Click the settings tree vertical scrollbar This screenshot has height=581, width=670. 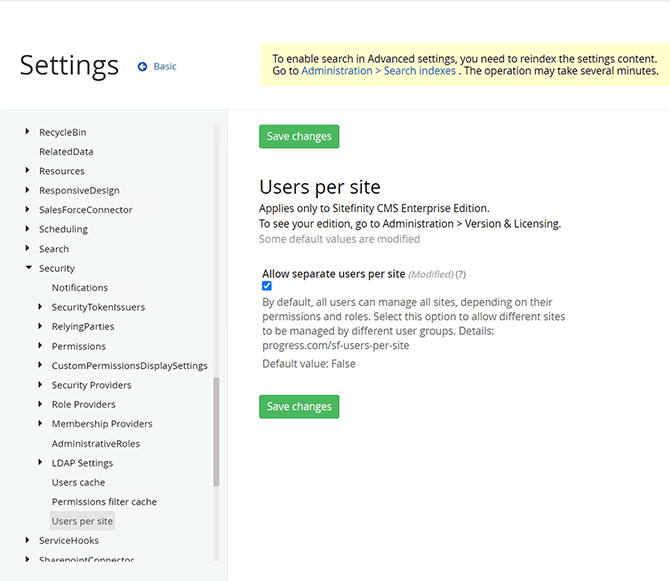(216, 430)
